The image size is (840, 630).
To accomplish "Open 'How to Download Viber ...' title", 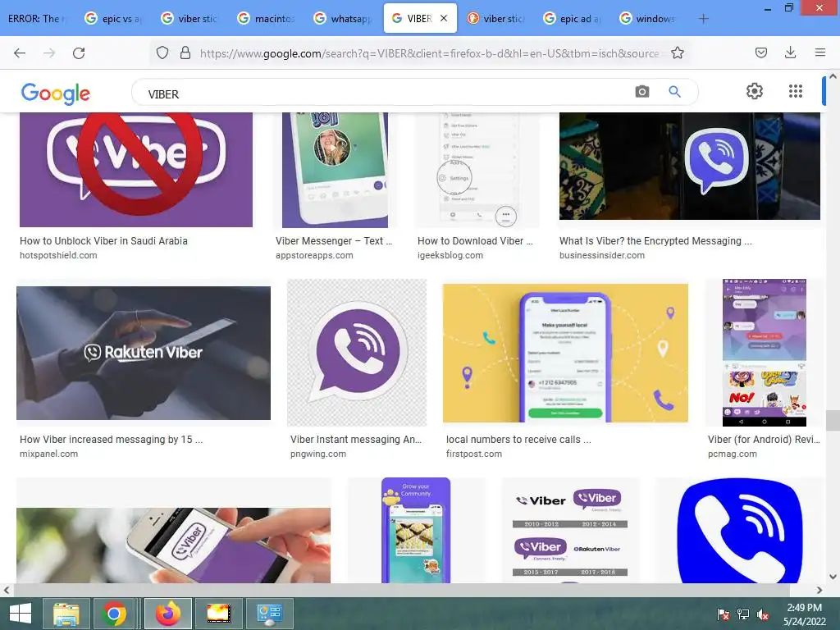I will (475, 241).
